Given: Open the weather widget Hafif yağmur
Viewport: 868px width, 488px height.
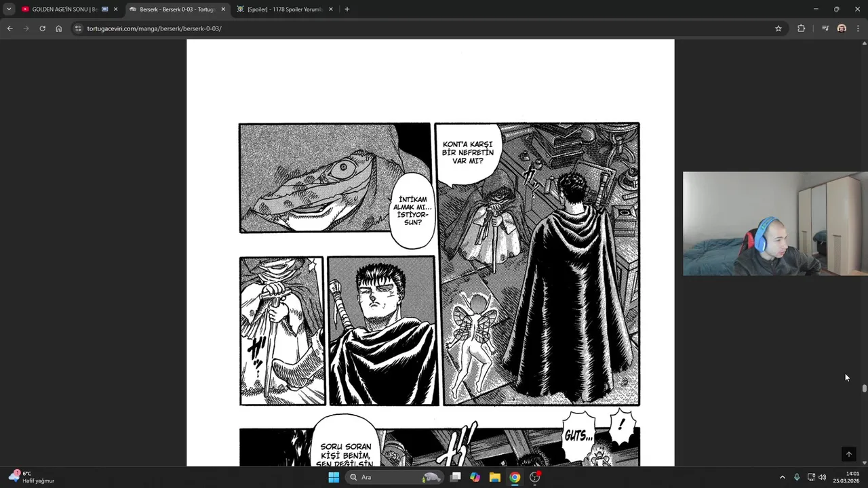Looking at the screenshot, I should [x=33, y=477].
